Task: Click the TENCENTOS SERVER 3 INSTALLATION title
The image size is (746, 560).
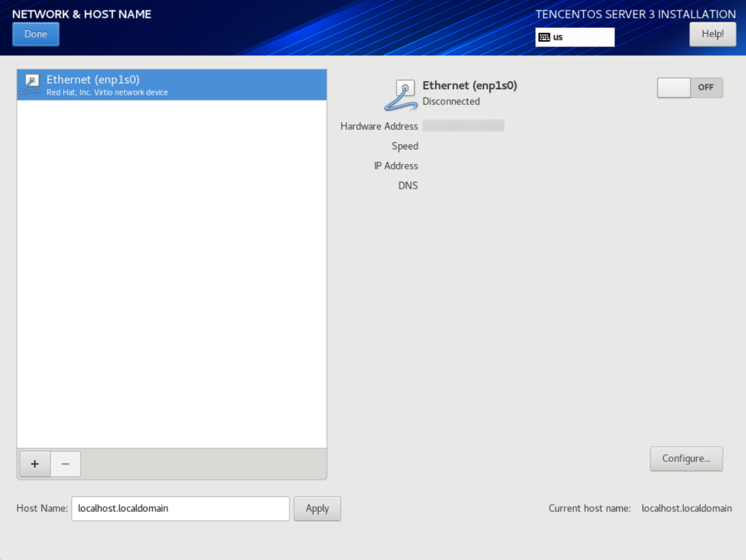Action: point(636,14)
